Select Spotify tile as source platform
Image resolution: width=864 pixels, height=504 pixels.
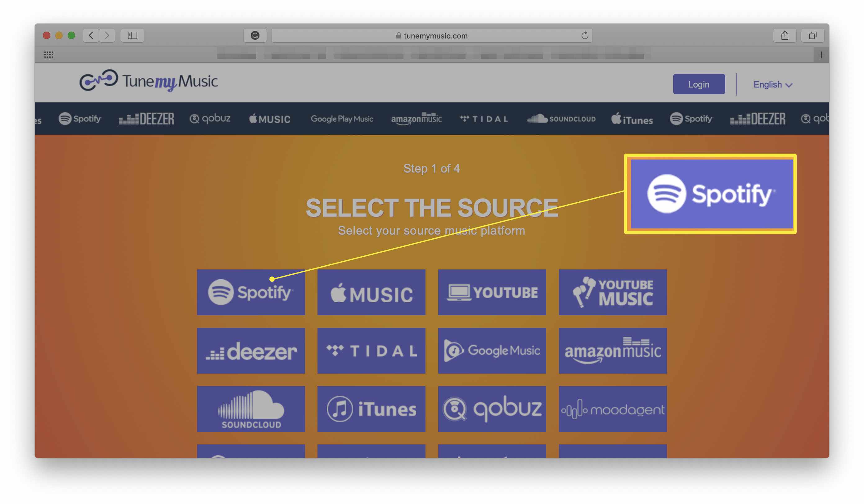[x=251, y=292]
